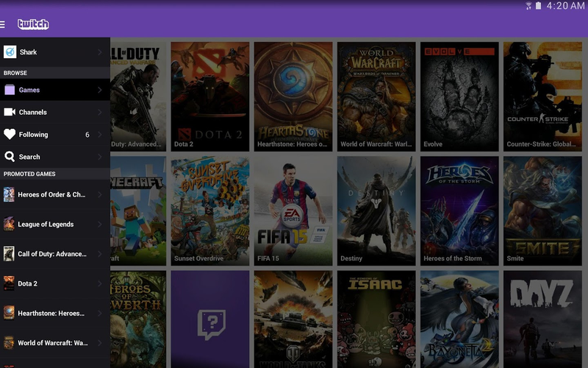Open the Hearthstone game cover

[x=293, y=96]
